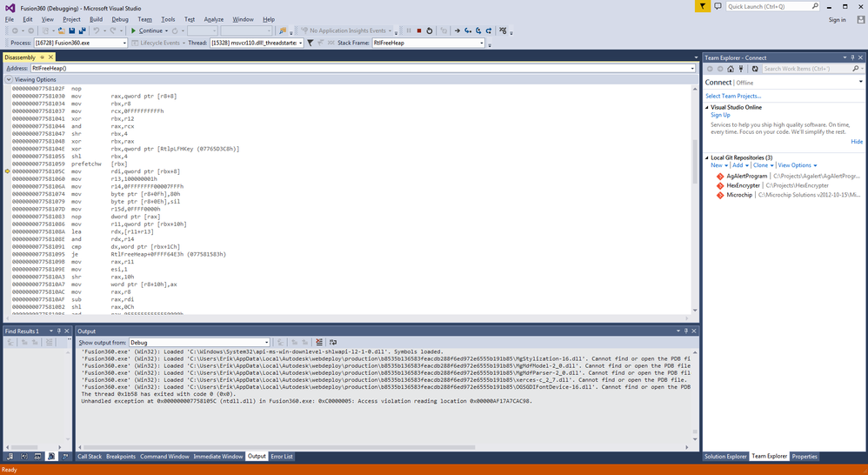Click the Break All pause icon

(409, 31)
